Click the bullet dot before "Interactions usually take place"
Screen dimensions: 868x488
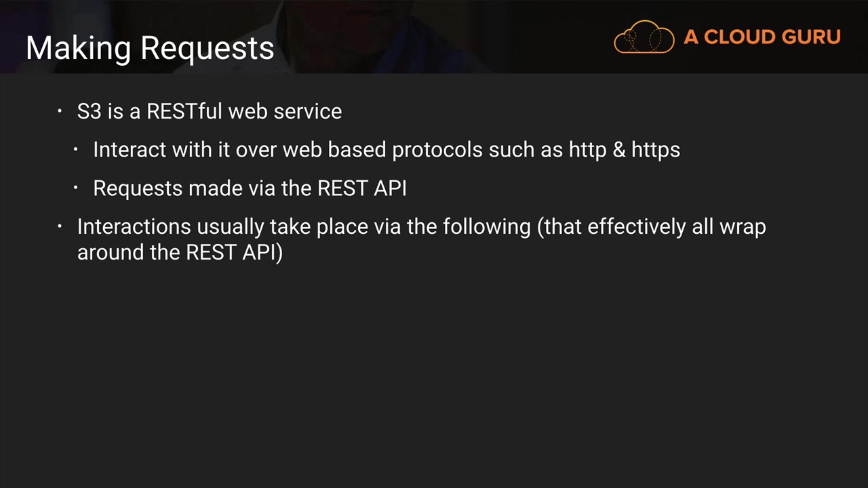tap(60, 226)
